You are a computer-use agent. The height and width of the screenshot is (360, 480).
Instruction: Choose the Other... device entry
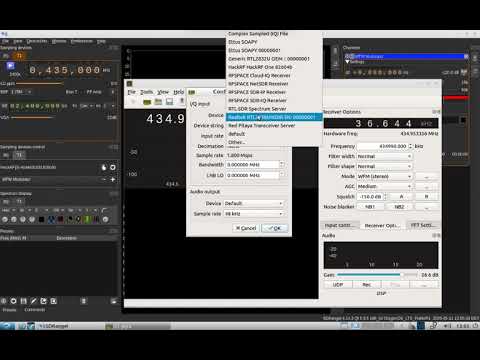[x=274, y=142]
